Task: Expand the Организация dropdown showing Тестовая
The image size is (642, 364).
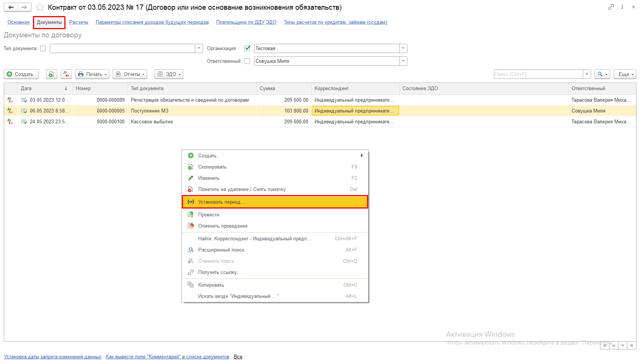Action: tap(403, 48)
